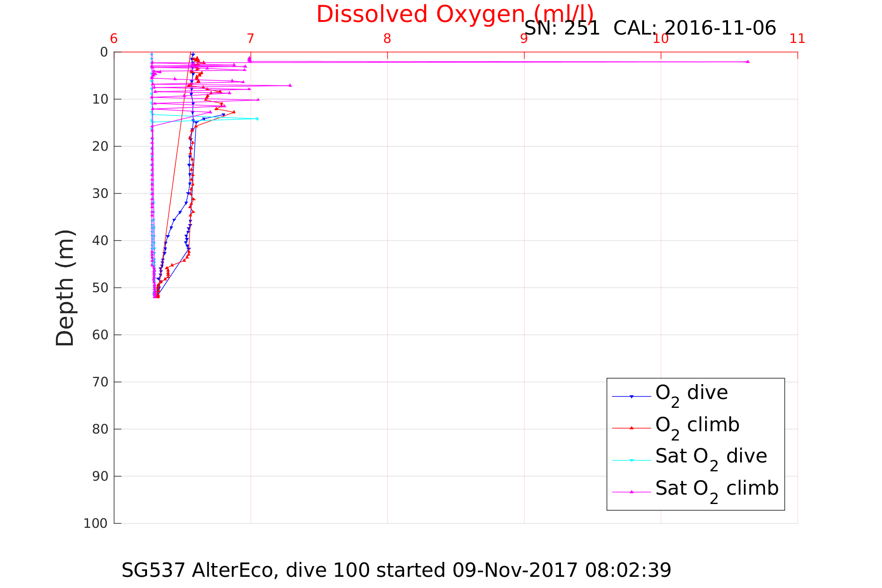Viewport: 882px width, 588px height.
Task: Click the magenta outlier marker near 10.6 ml/l
Action: coord(748,62)
